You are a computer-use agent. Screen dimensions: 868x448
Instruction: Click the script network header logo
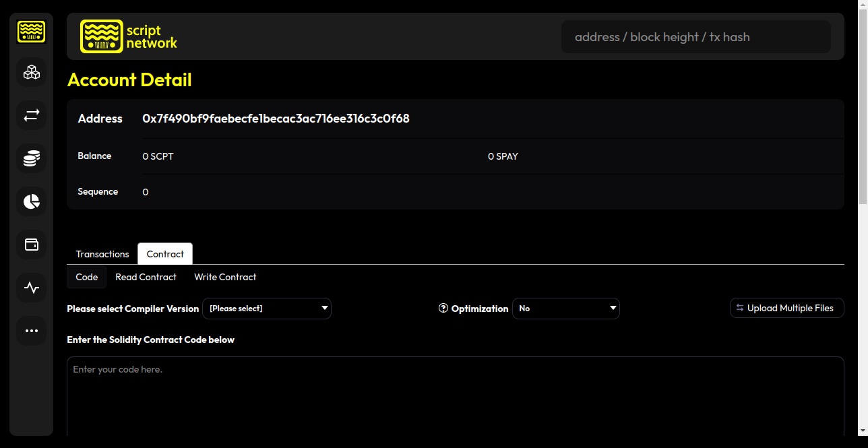(x=129, y=36)
